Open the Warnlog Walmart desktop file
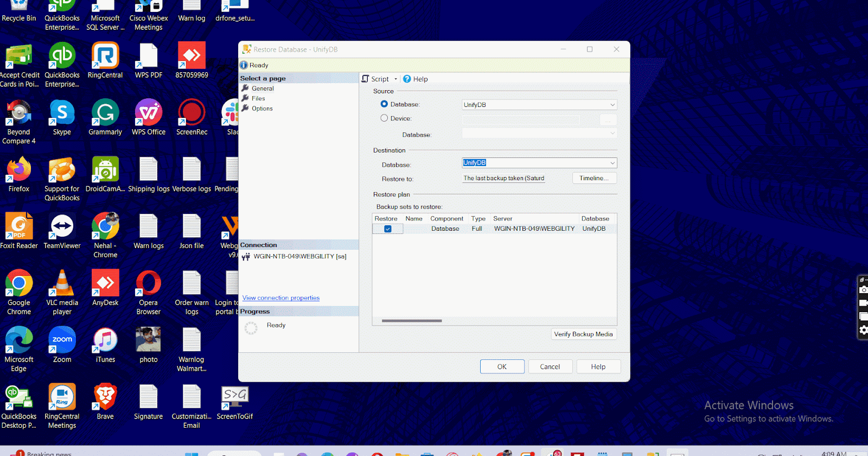Viewport: 868px width, 456px height. (x=192, y=350)
